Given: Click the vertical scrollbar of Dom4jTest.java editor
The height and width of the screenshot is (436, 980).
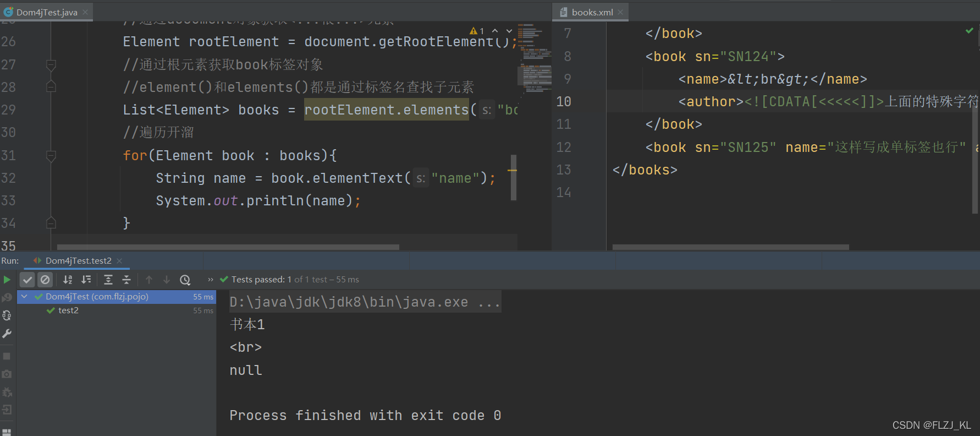Looking at the screenshot, I should [514, 177].
